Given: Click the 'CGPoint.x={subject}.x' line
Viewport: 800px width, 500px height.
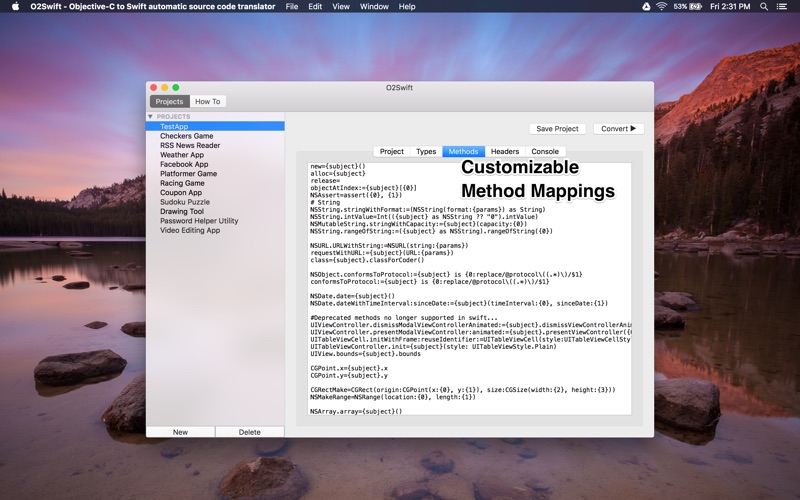Looking at the screenshot, I should pos(349,368).
